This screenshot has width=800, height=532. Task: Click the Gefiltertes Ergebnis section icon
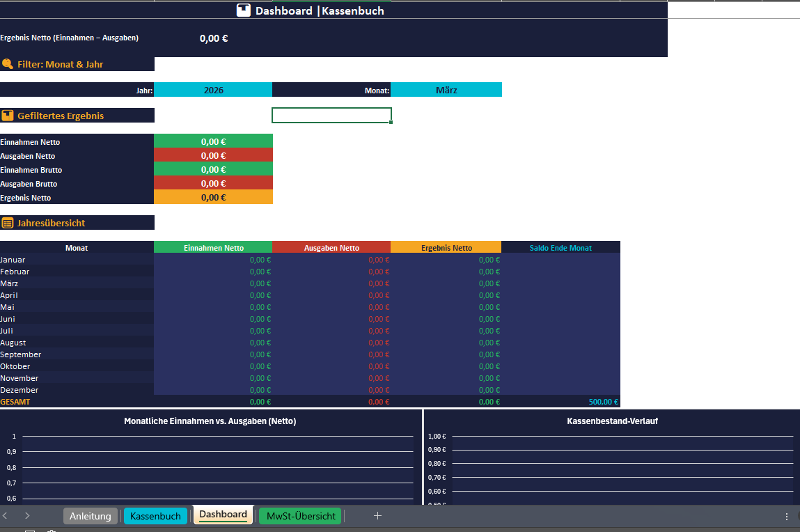tap(8, 116)
